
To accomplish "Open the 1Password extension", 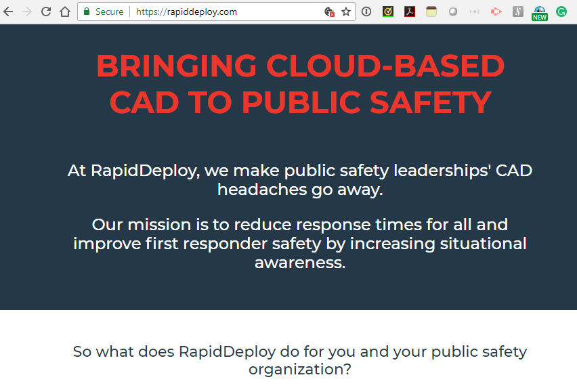I will pos(366,12).
